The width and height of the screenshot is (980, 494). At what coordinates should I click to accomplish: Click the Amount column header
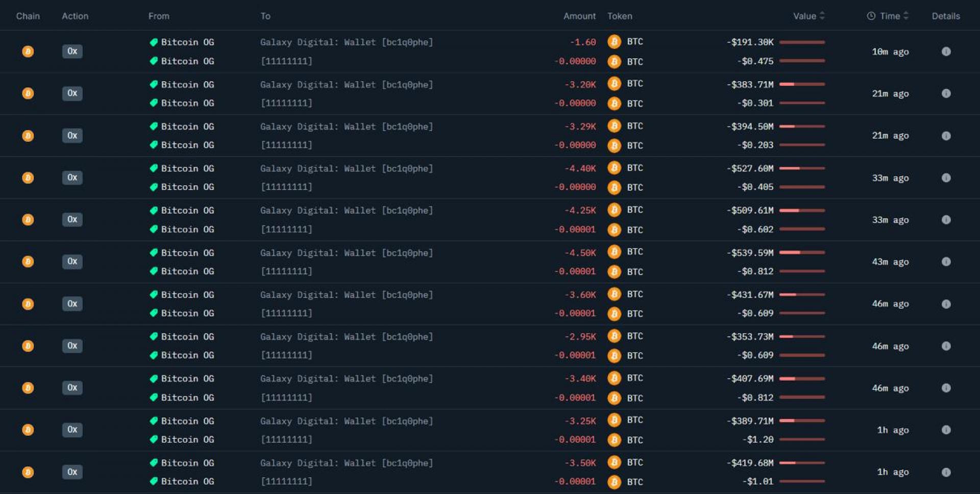point(579,16)
